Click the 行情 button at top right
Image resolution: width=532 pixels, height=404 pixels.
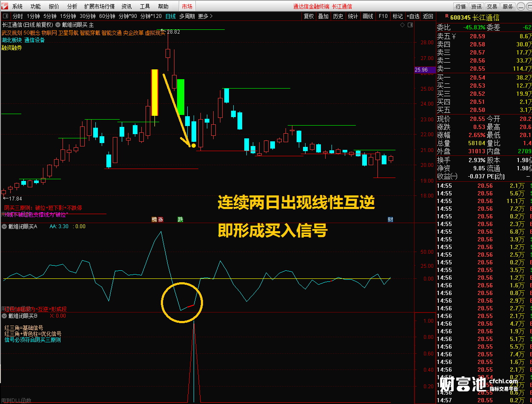[x=460, y=6]
